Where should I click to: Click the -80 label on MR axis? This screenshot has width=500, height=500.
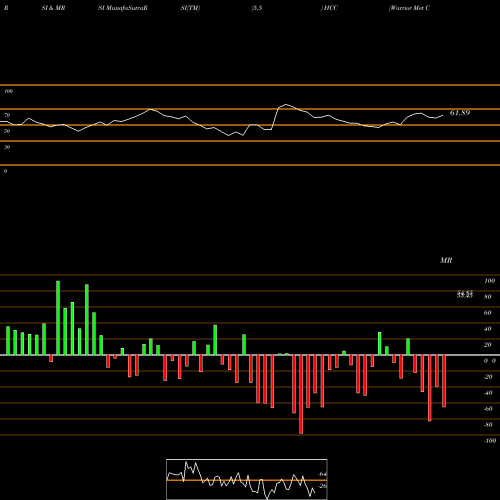(x=488, y=425)
